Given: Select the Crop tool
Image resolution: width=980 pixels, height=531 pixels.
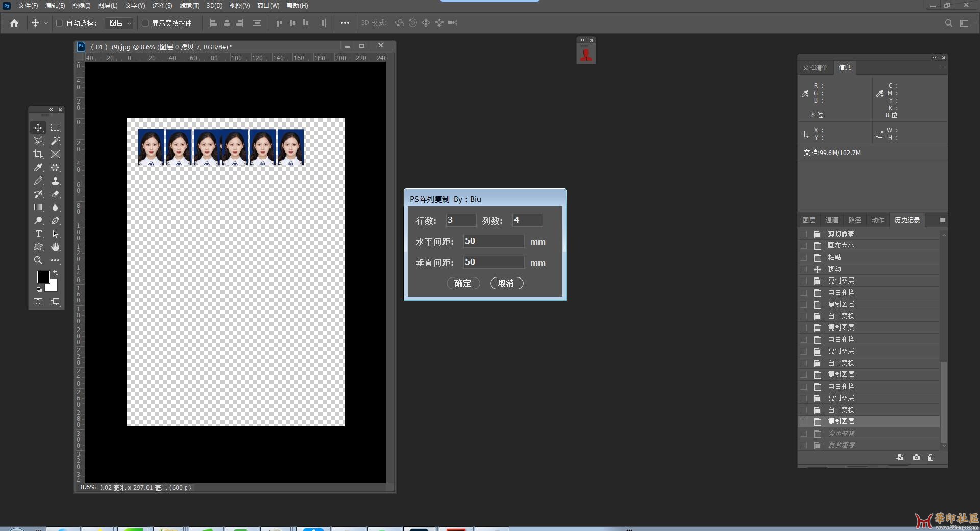Looking at the screenshot, I should [38, 154].
